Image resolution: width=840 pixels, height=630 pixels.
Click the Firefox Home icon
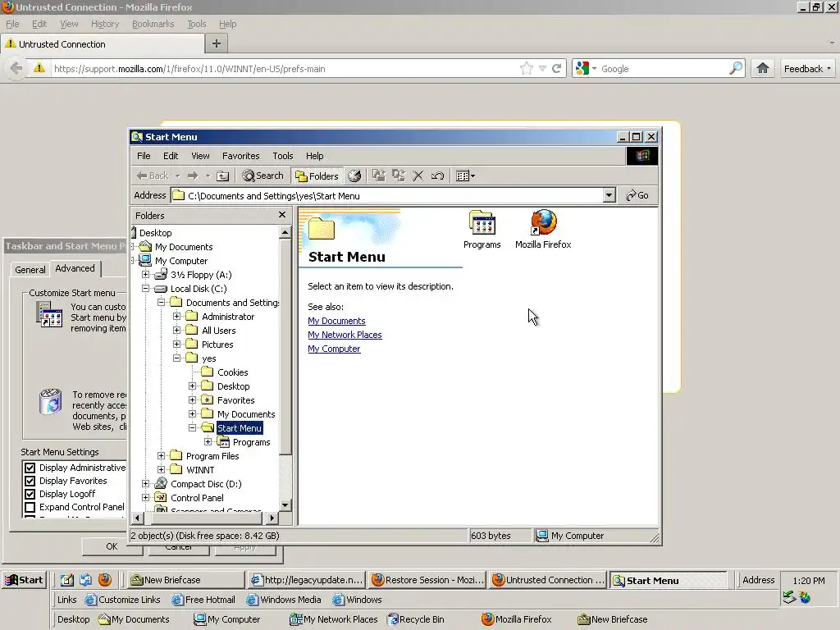(x=762, y=69)
